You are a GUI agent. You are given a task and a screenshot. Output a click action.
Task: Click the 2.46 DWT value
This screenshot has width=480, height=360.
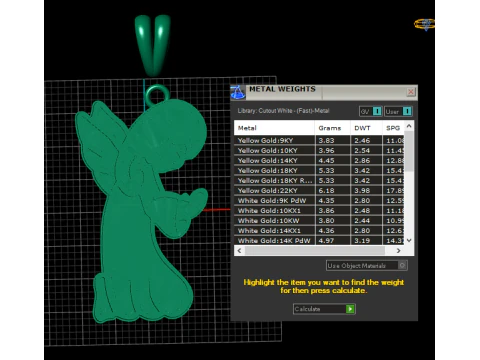362,140
